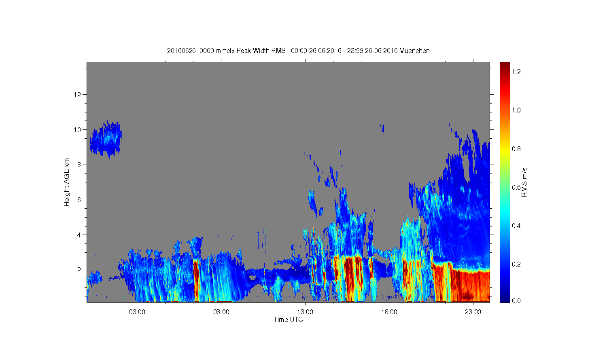Click the colorbar value 0.8

516,149
